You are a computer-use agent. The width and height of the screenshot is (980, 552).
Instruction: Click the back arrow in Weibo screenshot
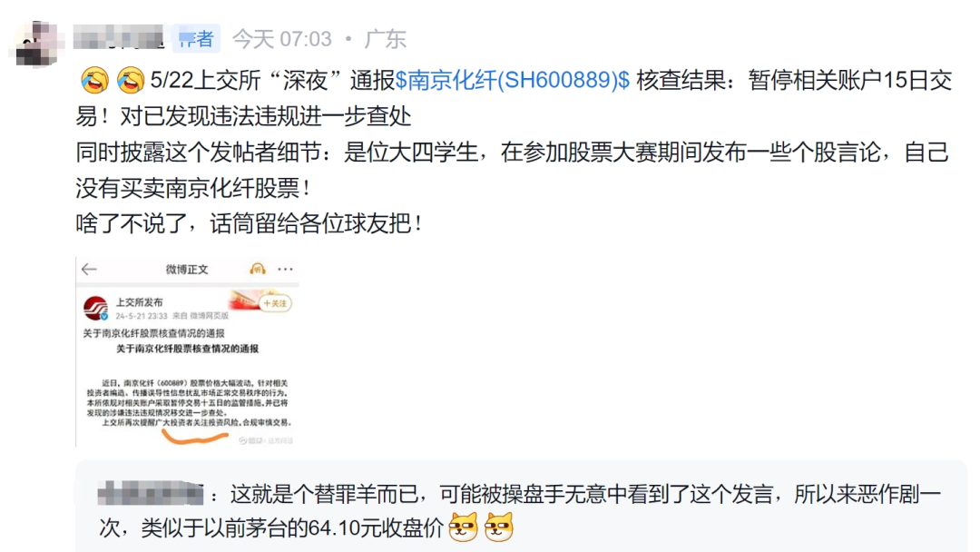click(89, 270)
